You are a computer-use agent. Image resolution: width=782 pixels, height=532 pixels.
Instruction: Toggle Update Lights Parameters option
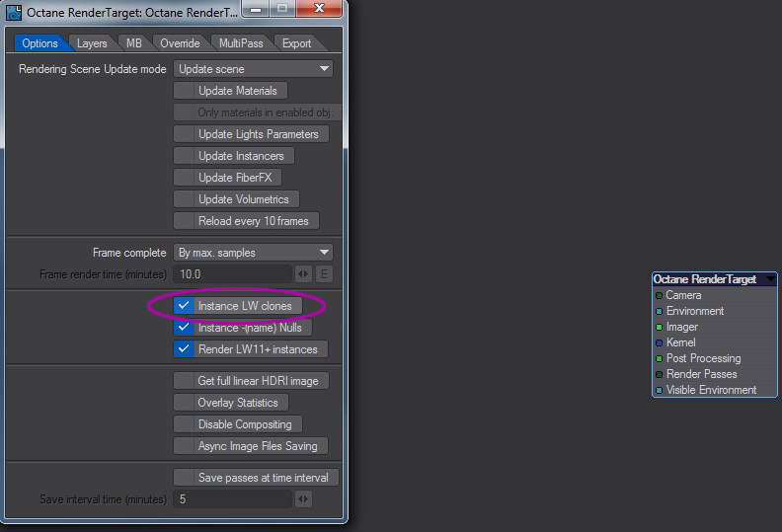(251, 134)
